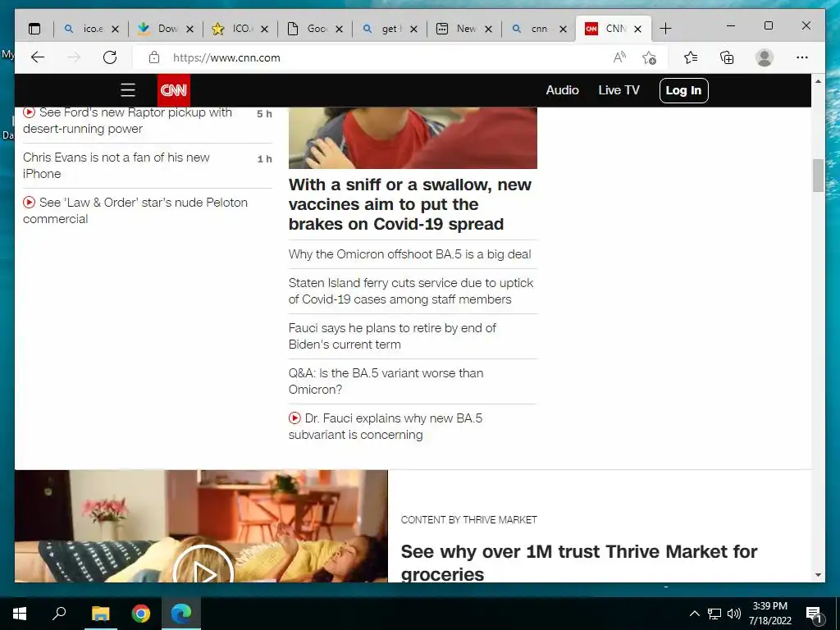
Task: Close the 'New' tab
Action: click(488, 29)
